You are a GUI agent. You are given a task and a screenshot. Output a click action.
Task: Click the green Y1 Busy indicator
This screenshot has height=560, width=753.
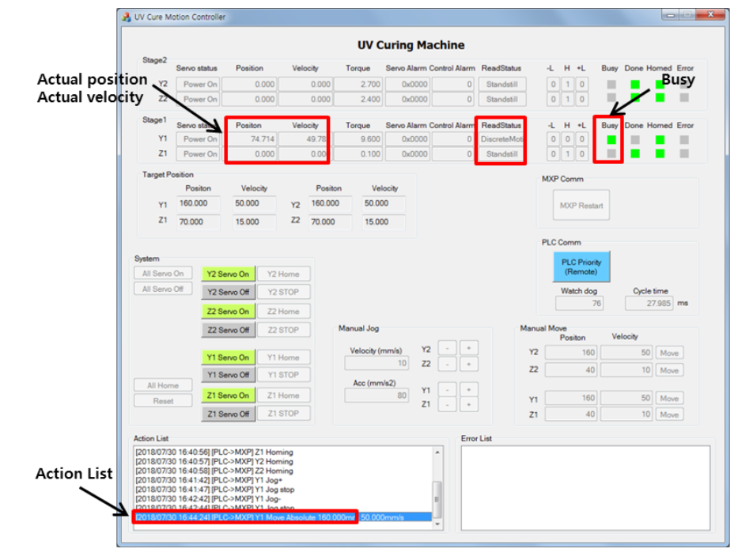611,140
